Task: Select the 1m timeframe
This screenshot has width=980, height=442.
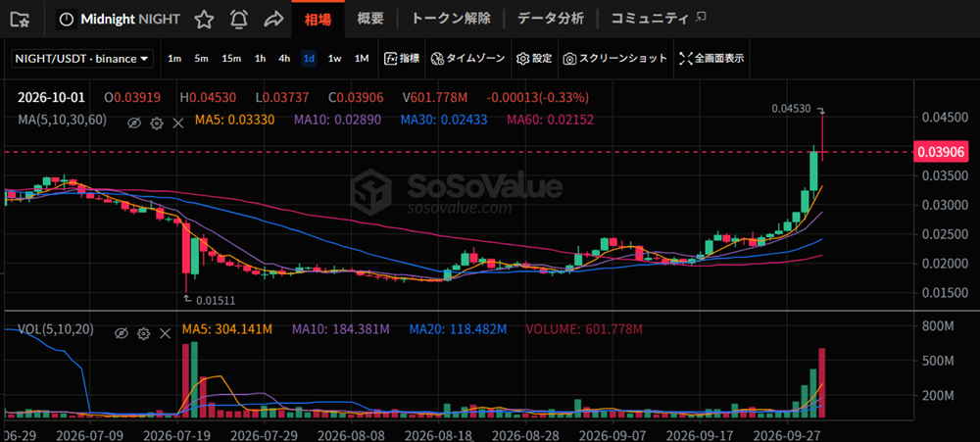Action: [174, 59]
